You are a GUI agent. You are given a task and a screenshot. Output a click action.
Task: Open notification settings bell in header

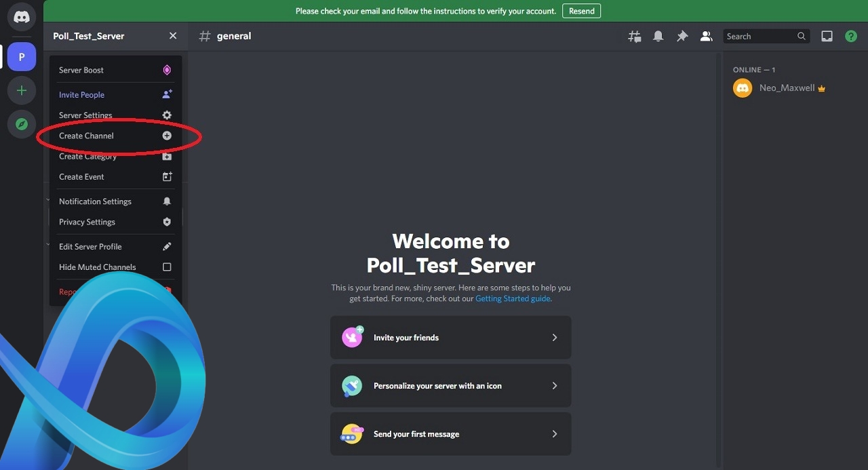658,37
